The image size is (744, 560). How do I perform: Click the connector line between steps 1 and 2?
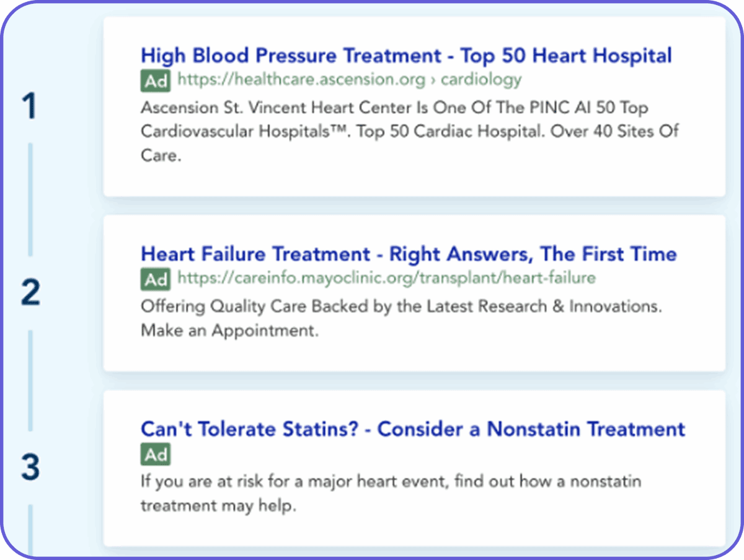[30, 198]
